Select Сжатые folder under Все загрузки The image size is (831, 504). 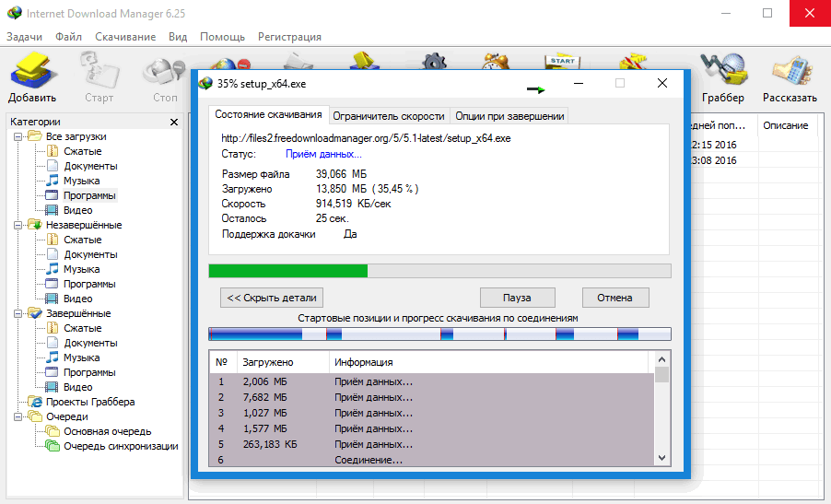coord(82,151)
